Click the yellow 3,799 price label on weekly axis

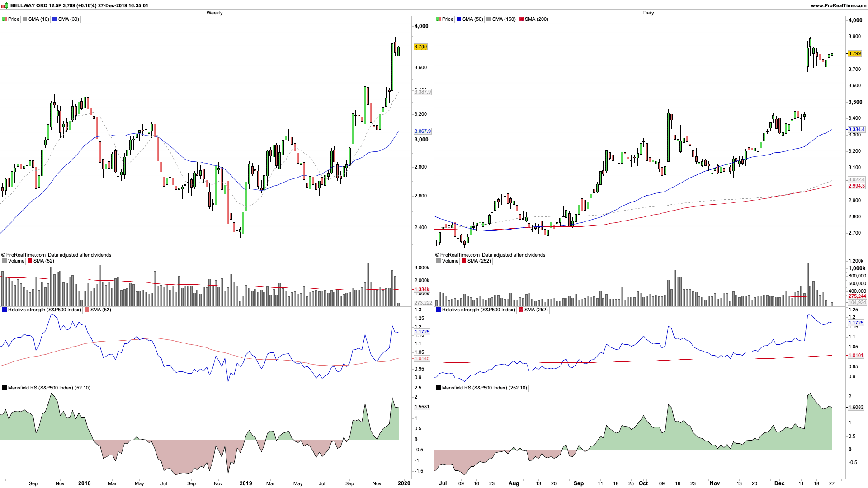pos(420,47)
